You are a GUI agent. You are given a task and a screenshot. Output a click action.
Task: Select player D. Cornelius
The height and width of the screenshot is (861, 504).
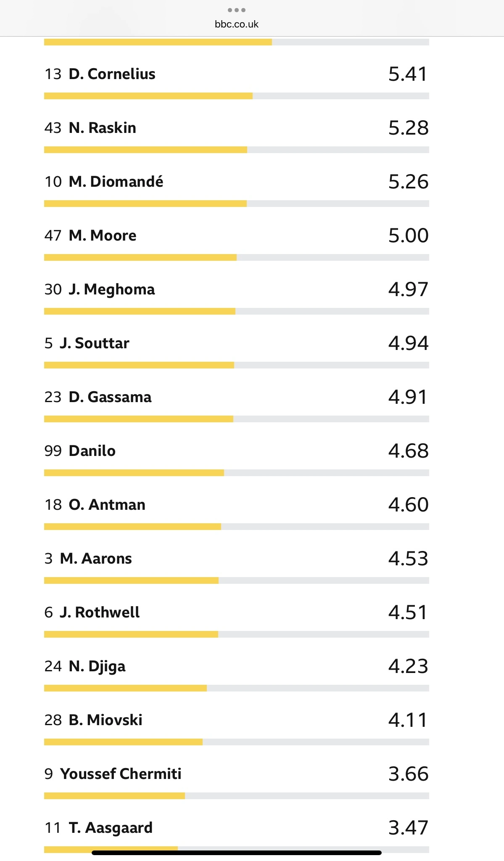tap(112, 74)
